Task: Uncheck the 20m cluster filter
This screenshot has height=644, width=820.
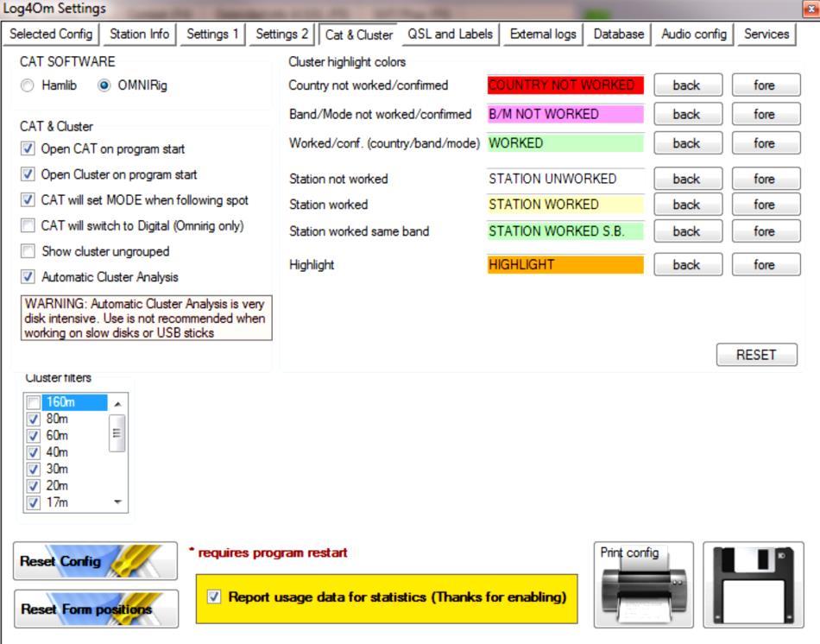Action: coord(34,486)
